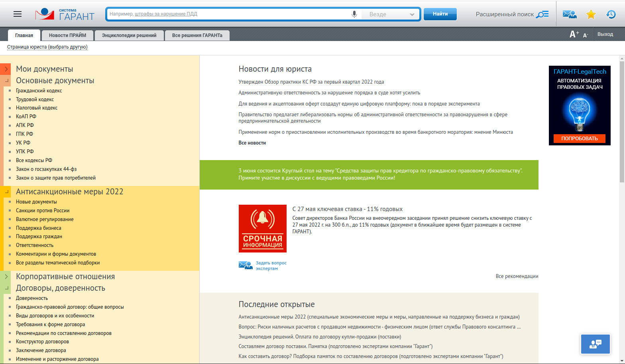The width and height of the screenshot is (625, 364).
Task: Open АПК РФ link
Action: pos(25,125)
